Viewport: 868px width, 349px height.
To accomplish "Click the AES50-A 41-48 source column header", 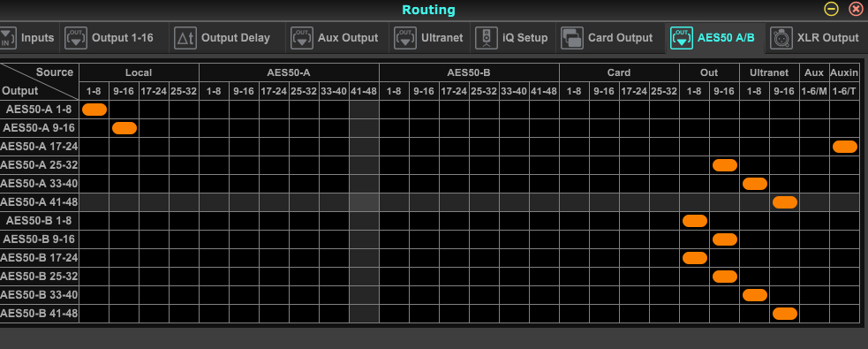I will [x=364, y=91].
